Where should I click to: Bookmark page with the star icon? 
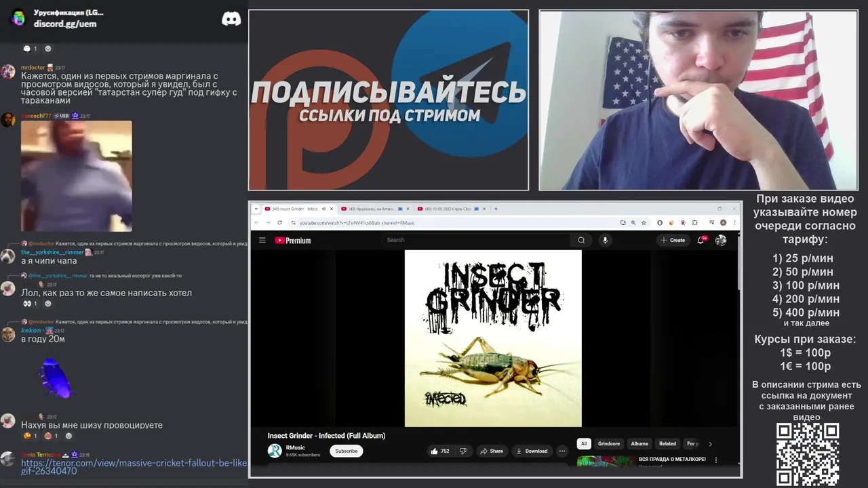coord(644,222)
